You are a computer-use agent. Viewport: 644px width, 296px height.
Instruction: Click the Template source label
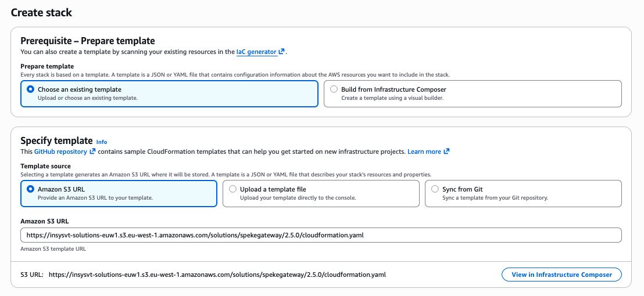pyautogui.click(x=45, y=166)
